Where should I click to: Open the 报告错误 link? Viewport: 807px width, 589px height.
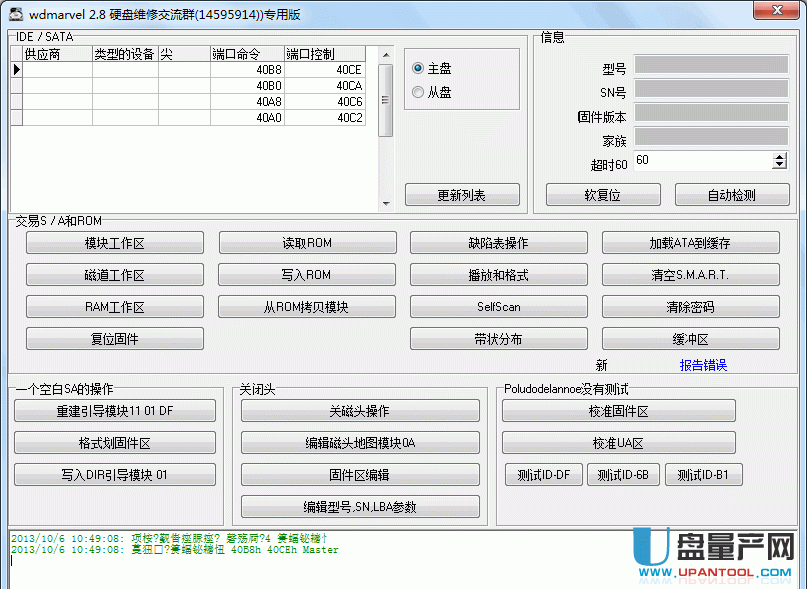[703, 365]
